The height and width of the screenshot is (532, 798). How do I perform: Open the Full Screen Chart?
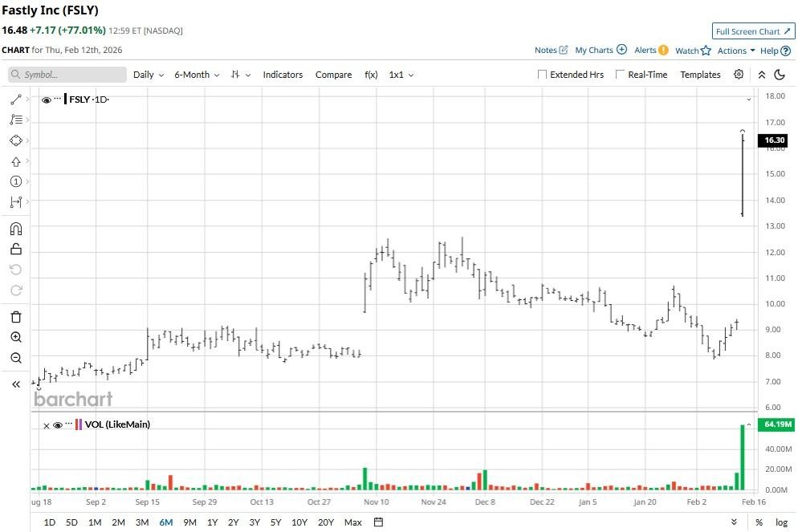pyautogui.click(x=753, y=31)
